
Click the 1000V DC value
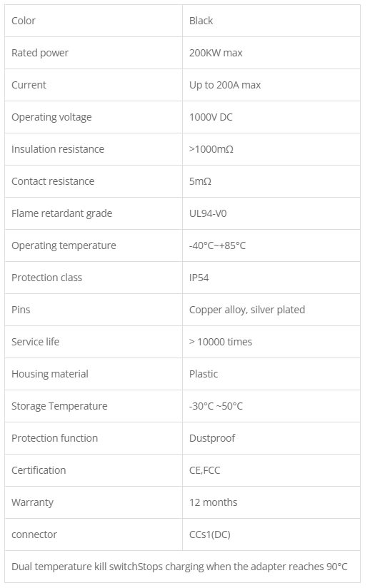point(211,117)
